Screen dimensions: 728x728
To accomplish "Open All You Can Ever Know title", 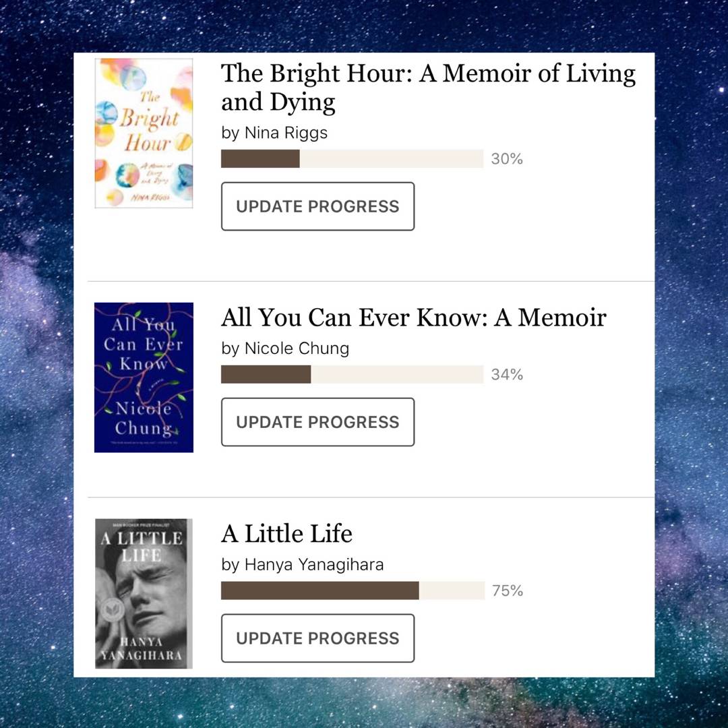I will pos(413,317).
